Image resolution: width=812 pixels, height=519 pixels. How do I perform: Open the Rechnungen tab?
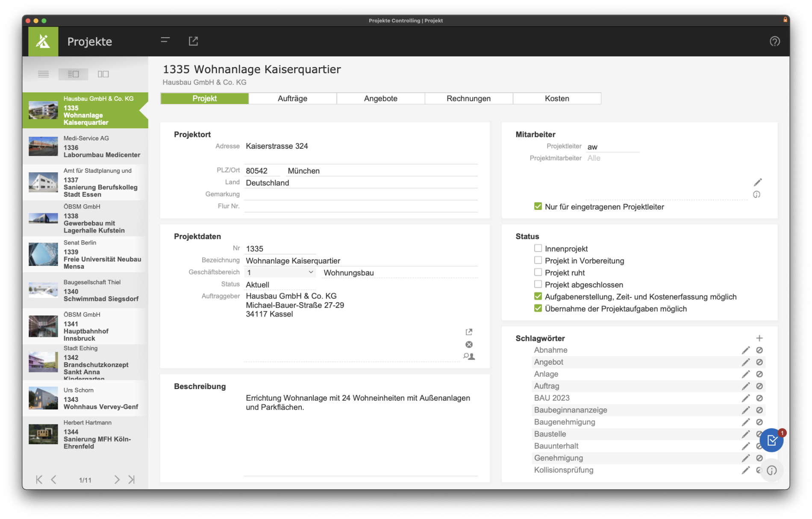pos(468,98)
